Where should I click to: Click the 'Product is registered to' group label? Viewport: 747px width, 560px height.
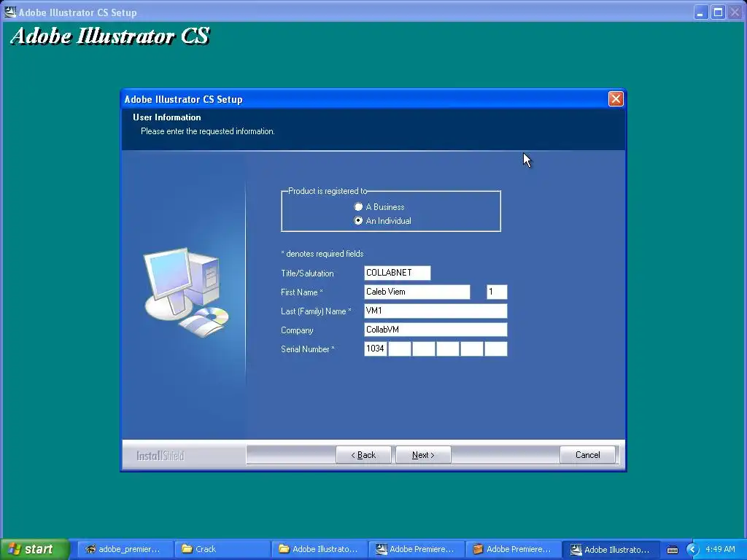tap(328, 191)
